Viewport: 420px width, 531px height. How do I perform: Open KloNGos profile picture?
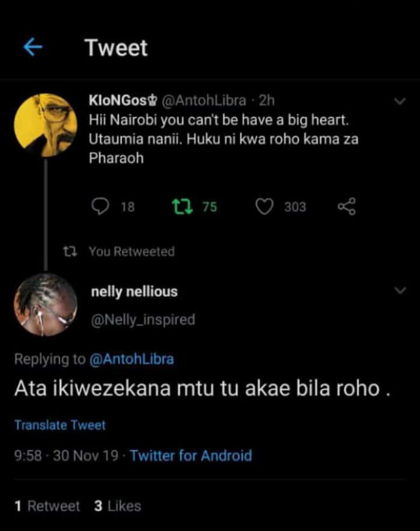(x=45, y=125)
